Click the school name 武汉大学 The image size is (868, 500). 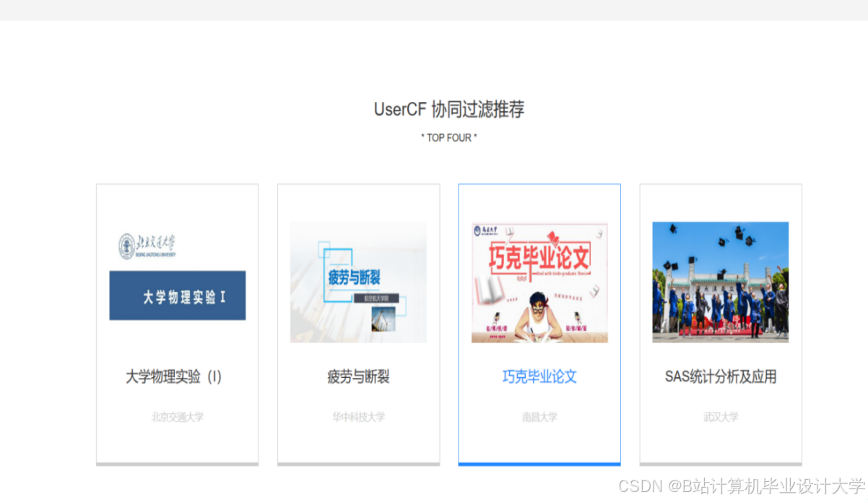pos(721,417)
